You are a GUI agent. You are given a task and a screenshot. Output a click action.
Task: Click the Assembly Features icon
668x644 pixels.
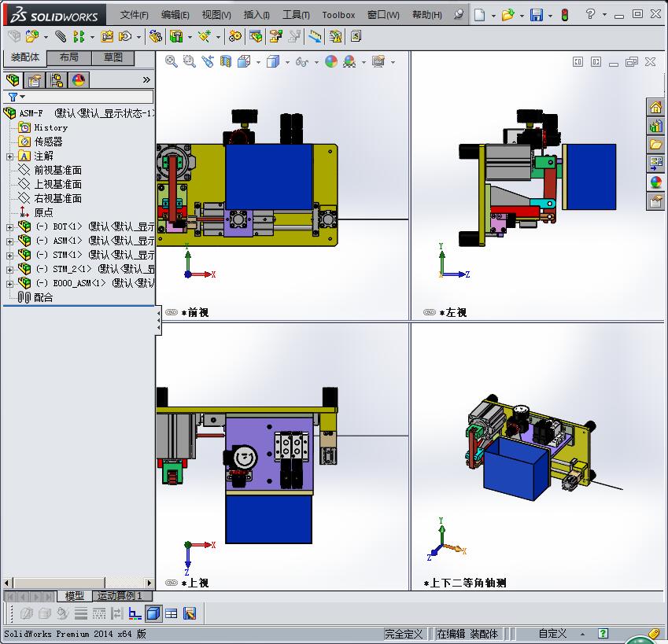[176, 37]
